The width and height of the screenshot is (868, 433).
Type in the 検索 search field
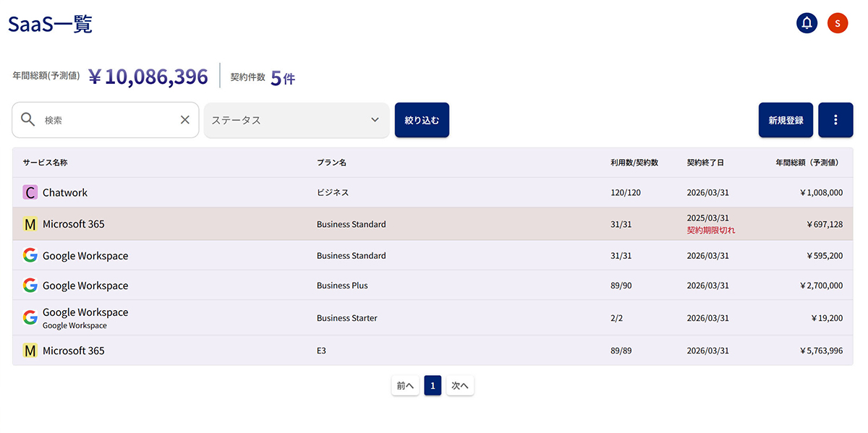[x=109, y=120]
